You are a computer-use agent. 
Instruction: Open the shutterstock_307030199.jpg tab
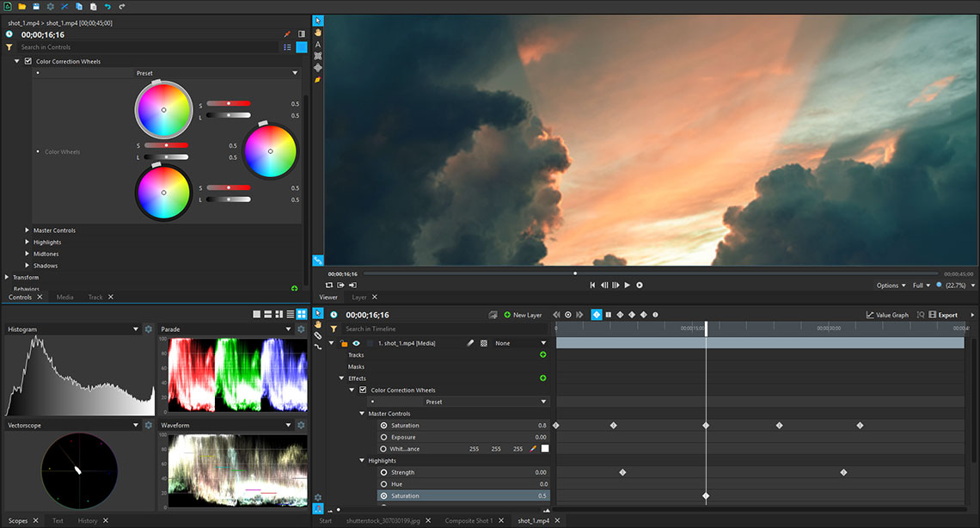coord(383,520)
